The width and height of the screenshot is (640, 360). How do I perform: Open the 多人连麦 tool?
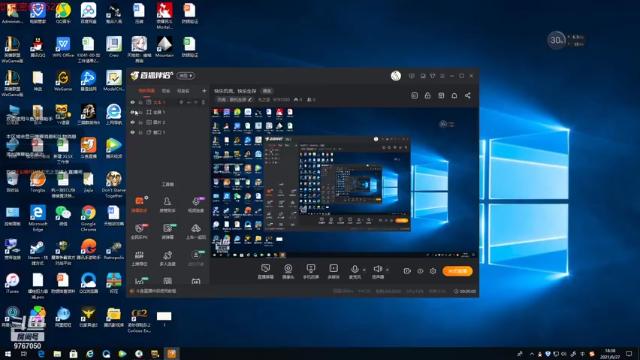click(167, 258)
